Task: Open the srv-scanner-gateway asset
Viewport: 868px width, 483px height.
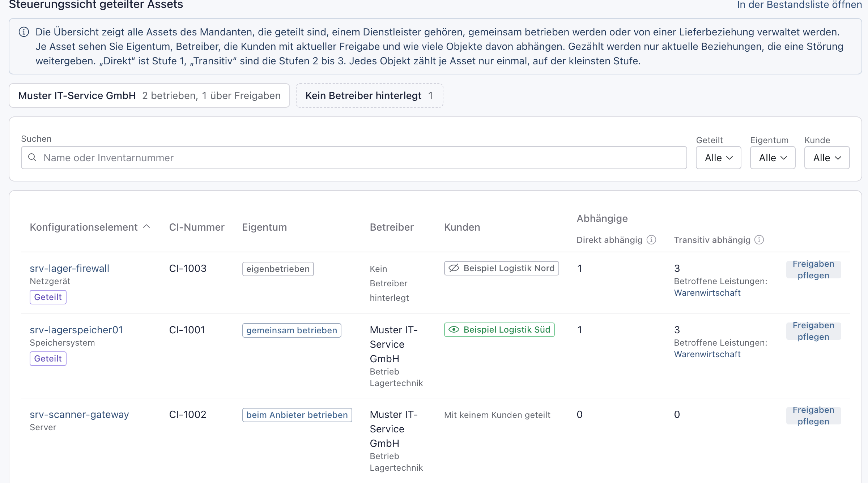Action: [x=79, y=414]
